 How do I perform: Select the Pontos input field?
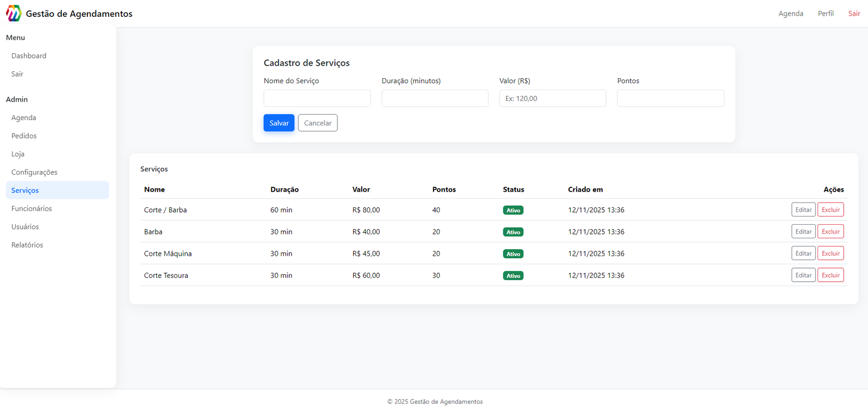(x=670, y=98)
